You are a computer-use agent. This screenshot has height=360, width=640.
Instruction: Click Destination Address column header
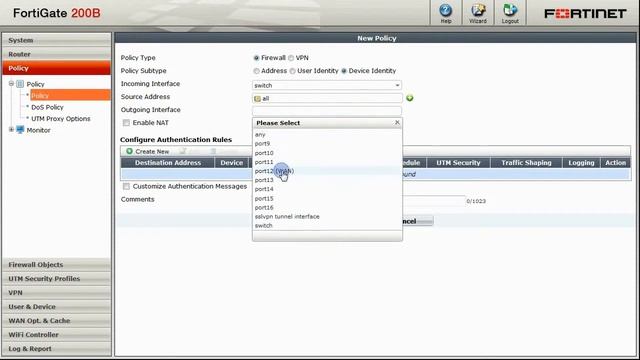(x=168, y=163)
